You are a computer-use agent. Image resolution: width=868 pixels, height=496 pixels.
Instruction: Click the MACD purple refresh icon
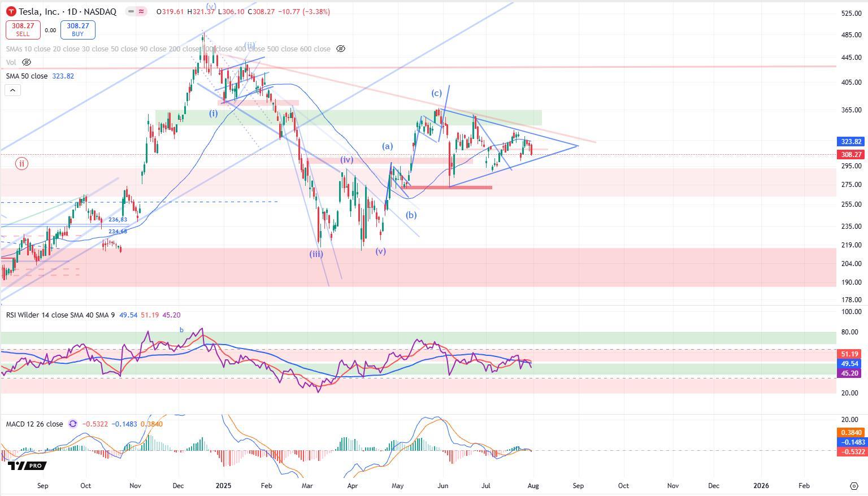click(73, 424)
